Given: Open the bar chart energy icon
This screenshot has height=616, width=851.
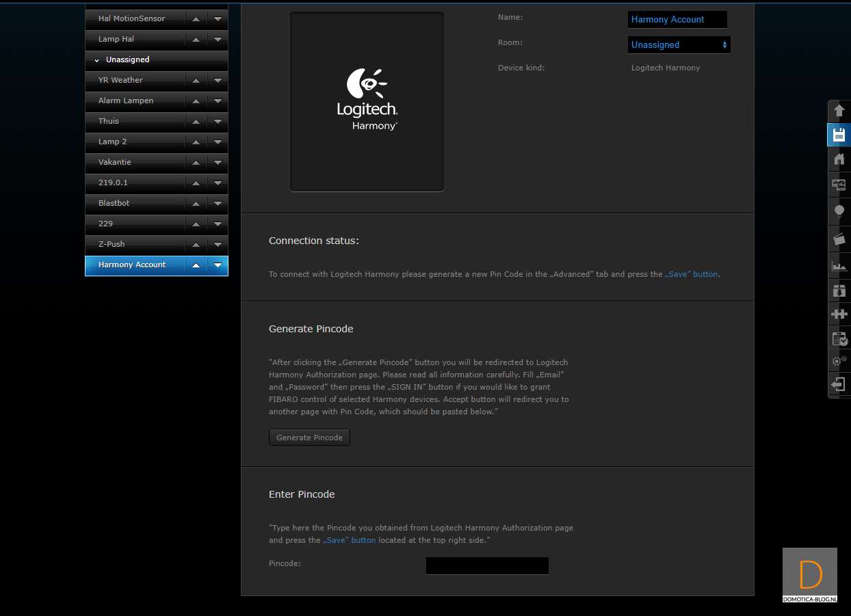Looking at the screenshot, I should [x=839, y=266].
